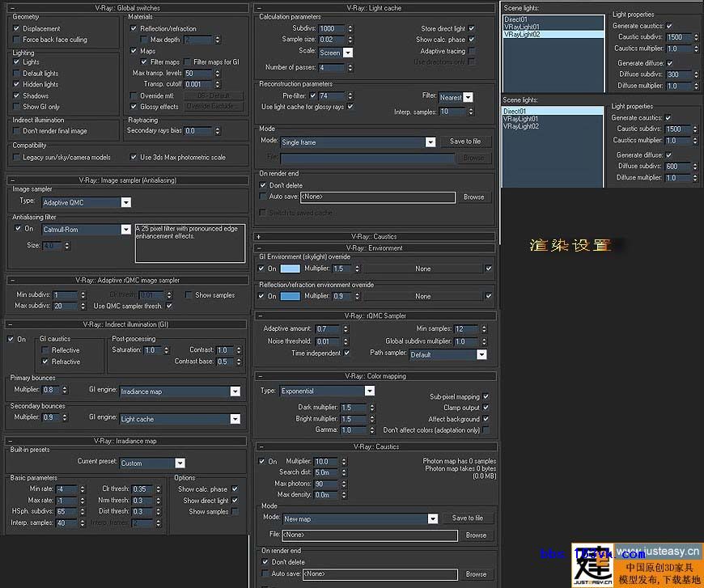Toggle Glossy effects checkbox
Viewport: 704px width, 588px height.
pyautogui.click(x=134, y=107)
